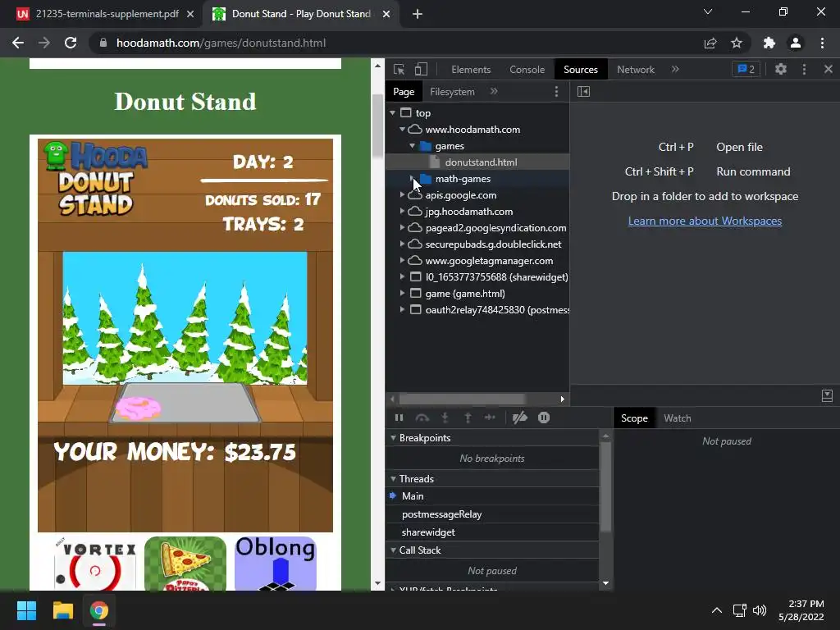840x630 pixels.
Task: Show the console drawer icon
Action: pos(827,395)
